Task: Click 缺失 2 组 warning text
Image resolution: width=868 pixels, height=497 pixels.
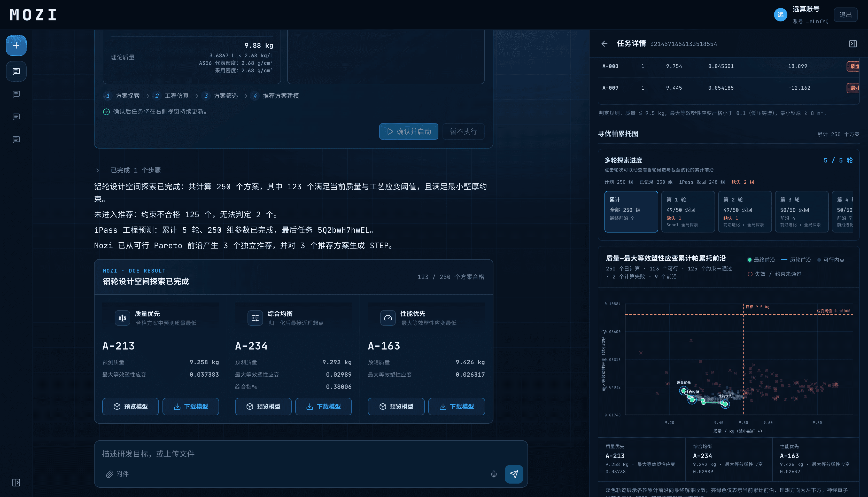Action: (743, 182)
